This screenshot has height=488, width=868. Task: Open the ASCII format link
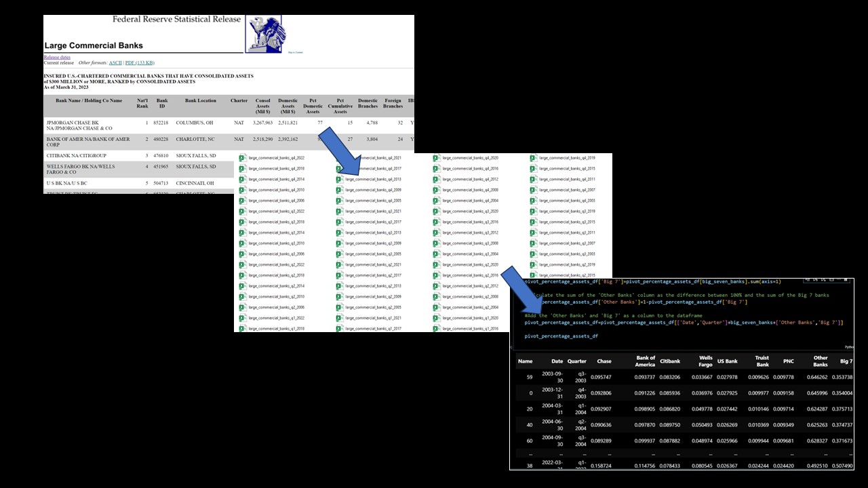115,62
